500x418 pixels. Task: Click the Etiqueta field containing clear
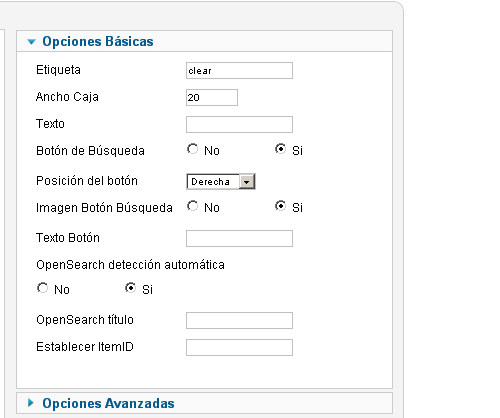239,71
